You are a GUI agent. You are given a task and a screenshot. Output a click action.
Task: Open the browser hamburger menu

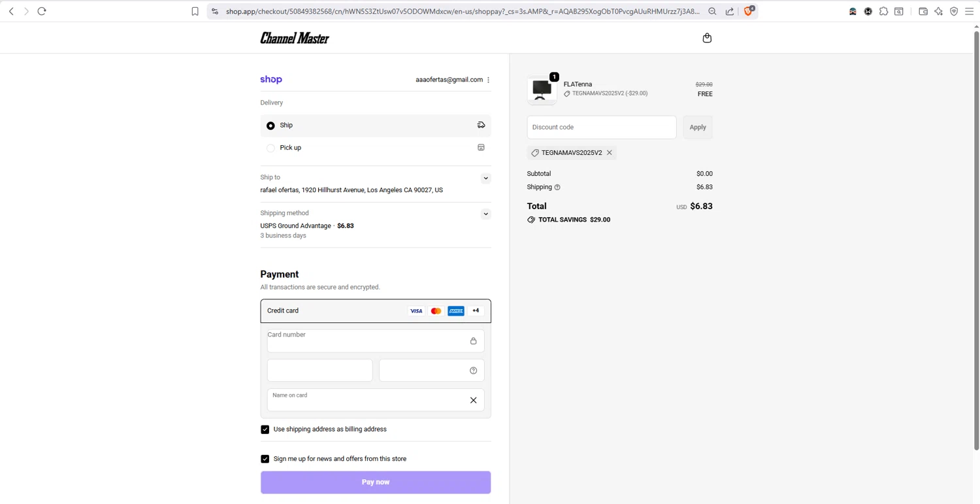click(970, 11)
